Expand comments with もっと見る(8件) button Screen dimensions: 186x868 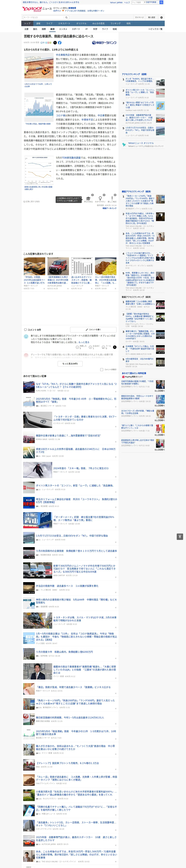coord(70,364)
